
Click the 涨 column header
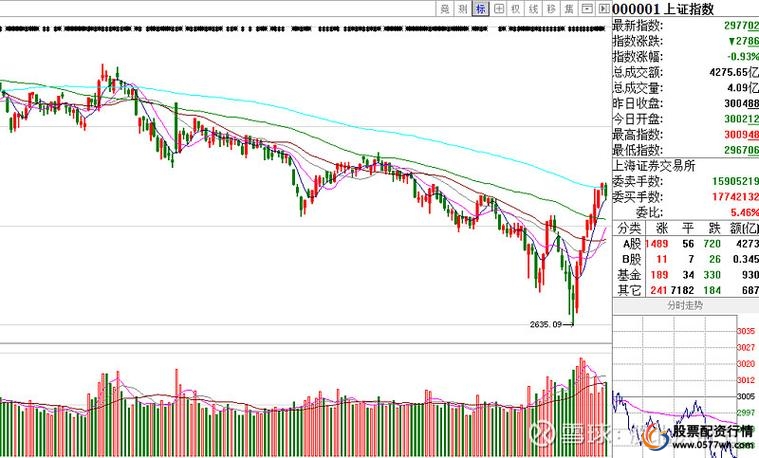(660, 228)
